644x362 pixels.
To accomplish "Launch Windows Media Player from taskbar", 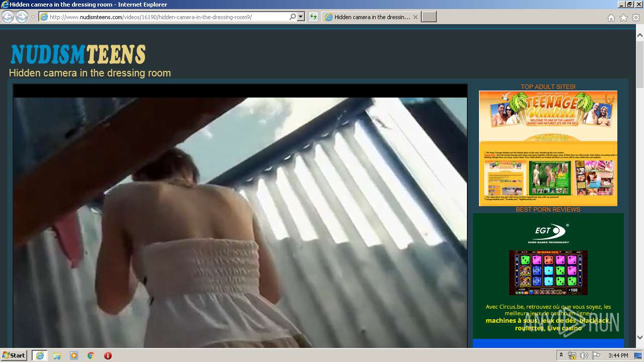I will pos(74,355).
